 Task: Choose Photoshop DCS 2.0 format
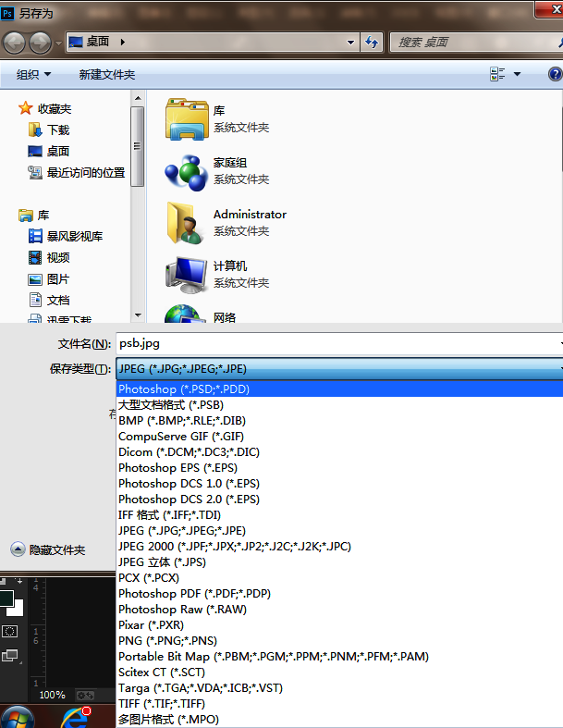coord(339,500)
